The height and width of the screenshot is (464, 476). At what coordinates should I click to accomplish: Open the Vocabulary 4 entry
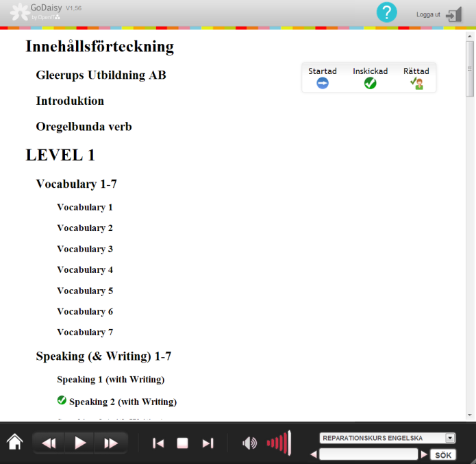coord(85,269)
